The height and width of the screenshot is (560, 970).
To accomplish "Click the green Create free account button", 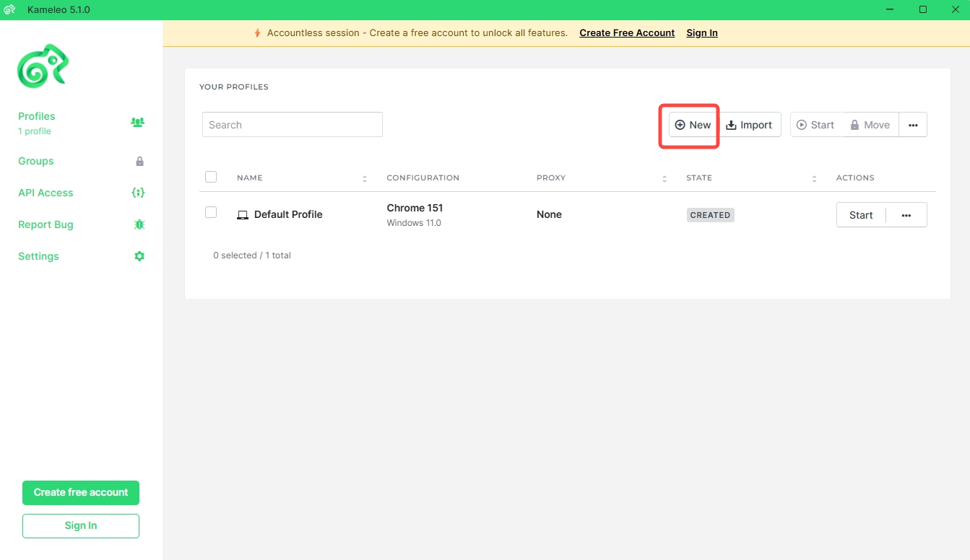I will (x=81, y=493).
